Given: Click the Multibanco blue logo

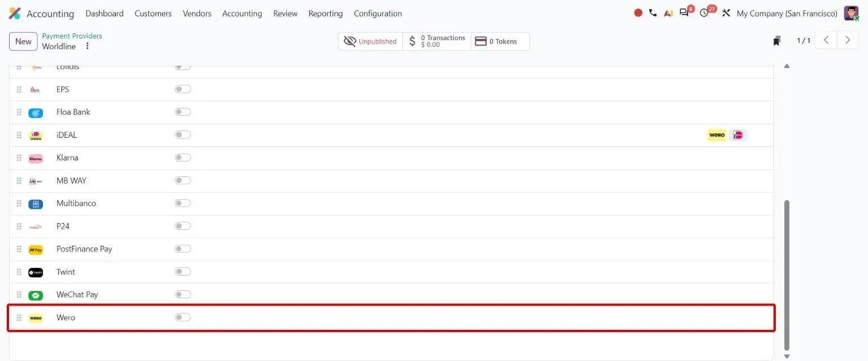Looking at the screenshot, I should click(x=36, y=204).
